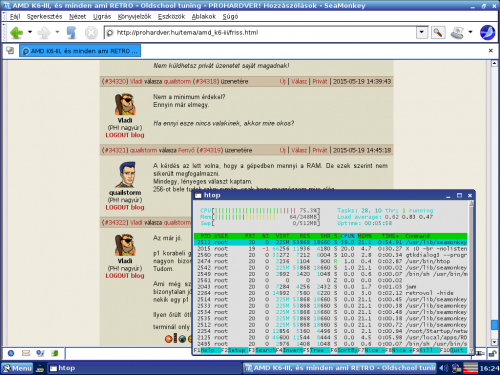Image resolution: width=500 pixels, height=375 pixels.
Task: Click F9 Kill in htop
Action: coord(426,350)
